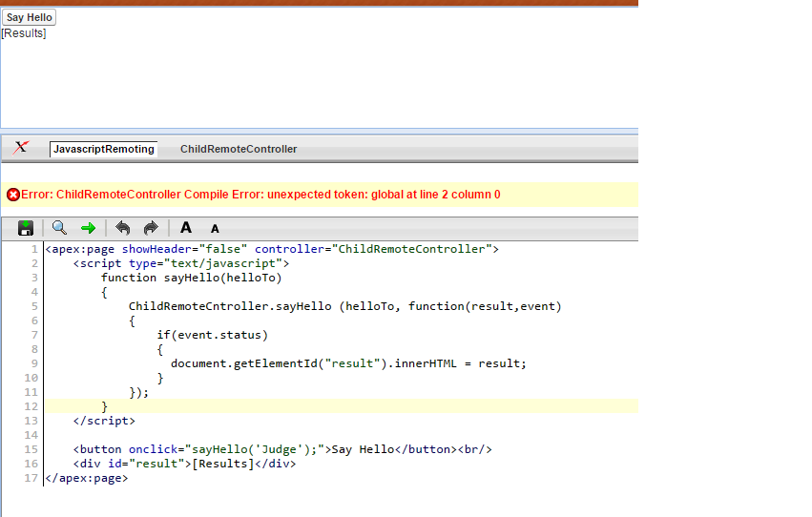Screen dimensions: 812x517
Task: Click line number 14 in the gutter
Action: pos(31,435)
